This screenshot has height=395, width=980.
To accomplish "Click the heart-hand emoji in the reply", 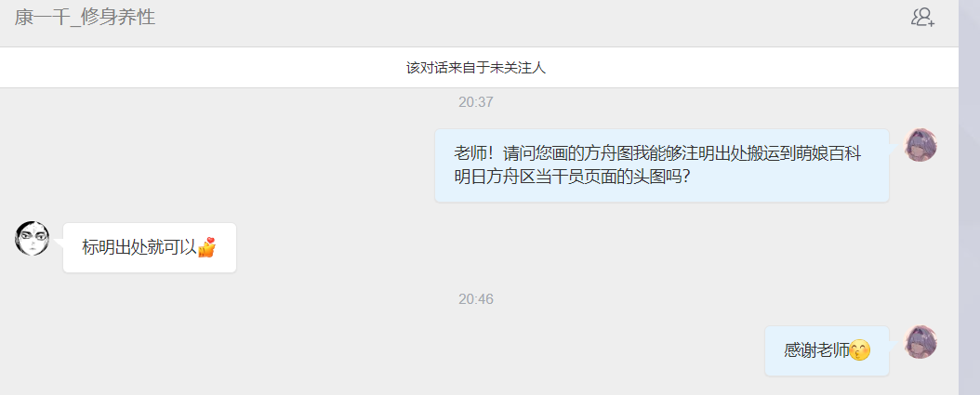I will click(x=206, y=247).
